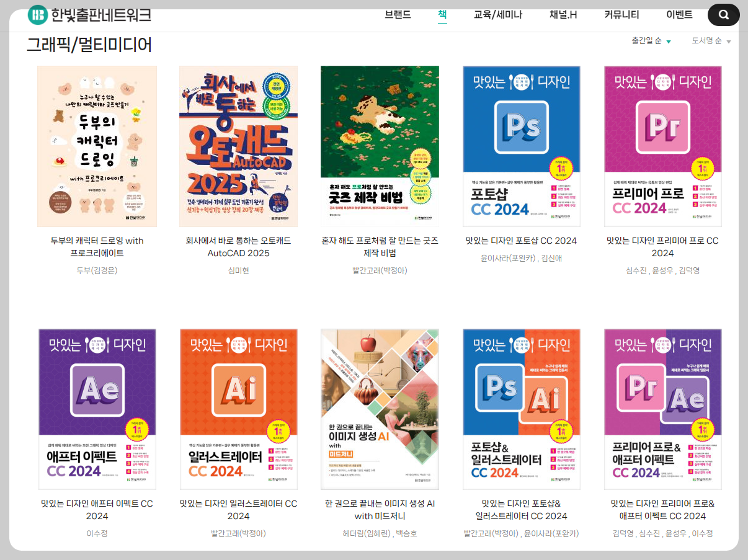
Task: Open the 두부의 캐릭터 드로잉 book cover
Action: (97, 146)
